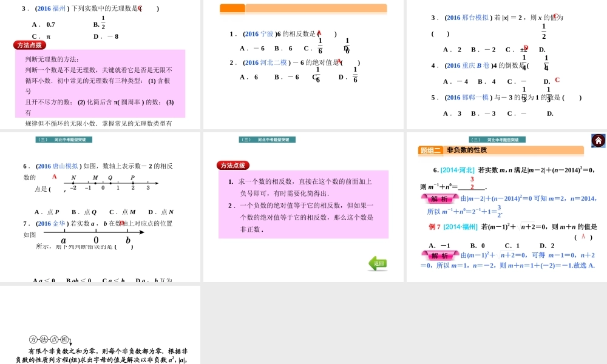Click the source tag (2016 金华)

coord(52,224)
